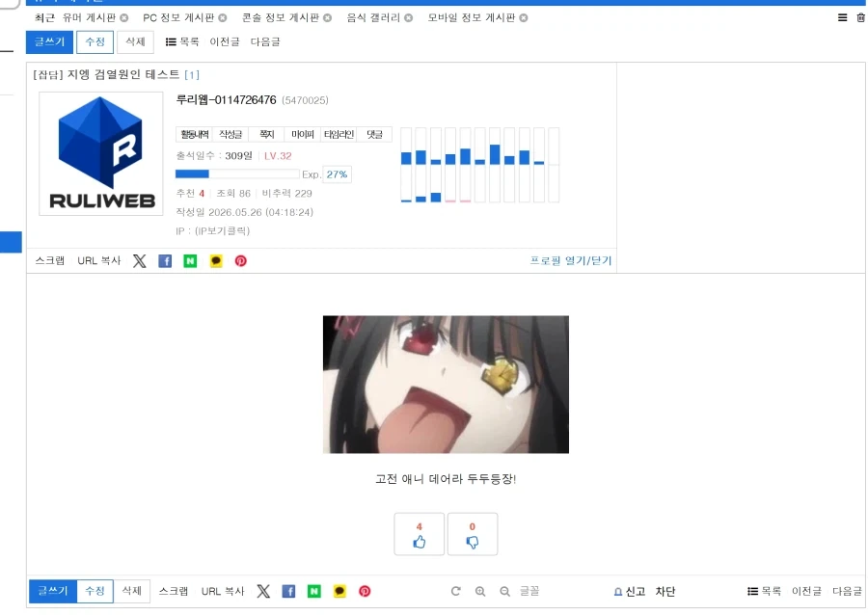Screen dimensions: 868x615
Task: Click the anime image in post body
Action: (x=446, y=385)
